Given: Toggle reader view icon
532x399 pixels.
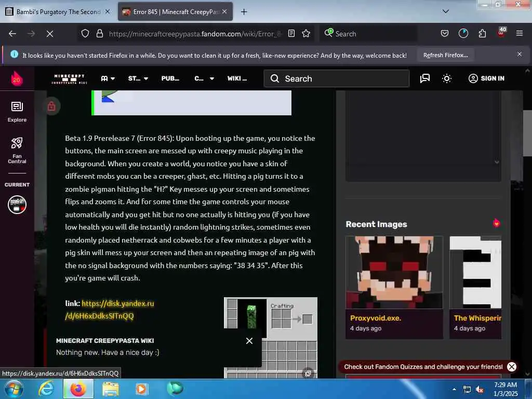Looking at the screenshot, I should coord(291,33).
